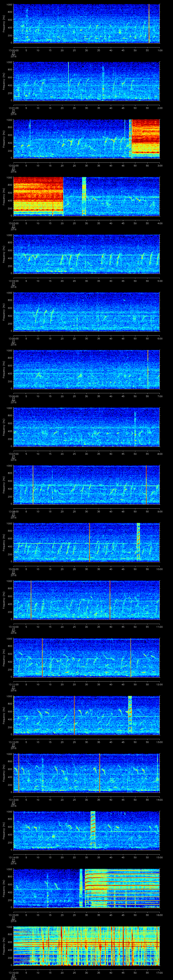Click the 13:04:00 start time label

[x=14, y=281]
